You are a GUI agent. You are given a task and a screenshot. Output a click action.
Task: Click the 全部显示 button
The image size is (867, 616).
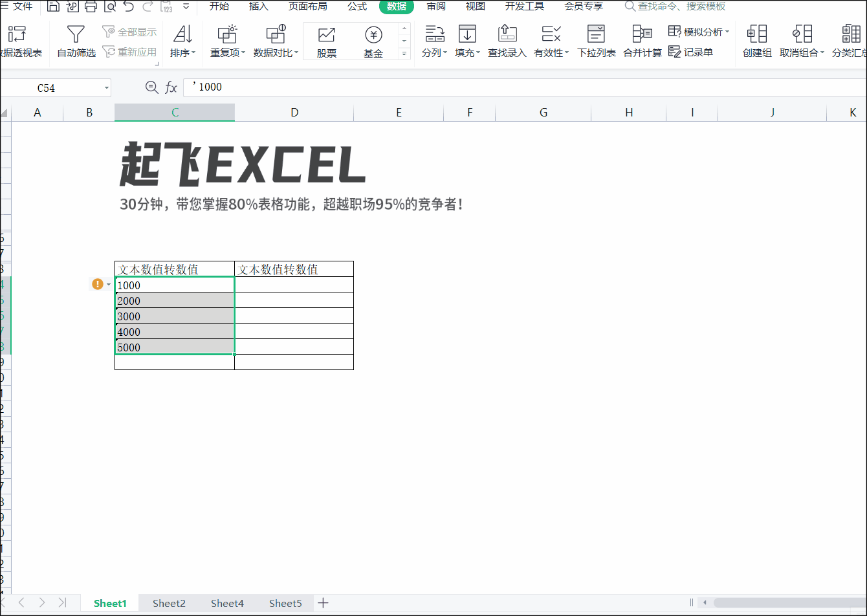pyautogui.click(x=129, y=32)
